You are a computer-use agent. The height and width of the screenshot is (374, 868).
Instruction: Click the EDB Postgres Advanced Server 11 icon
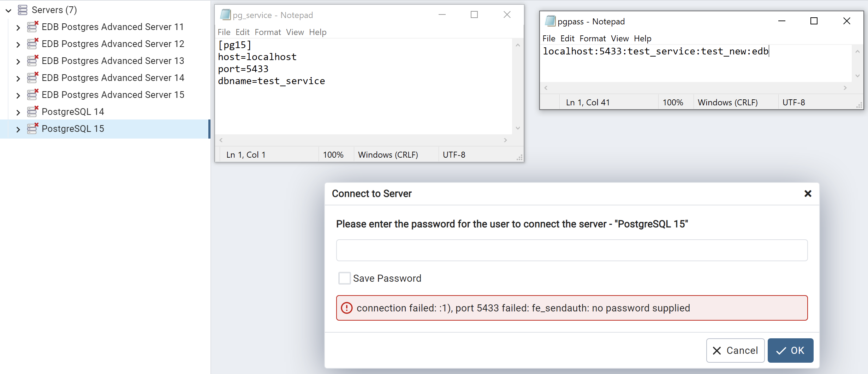point(32,27)
